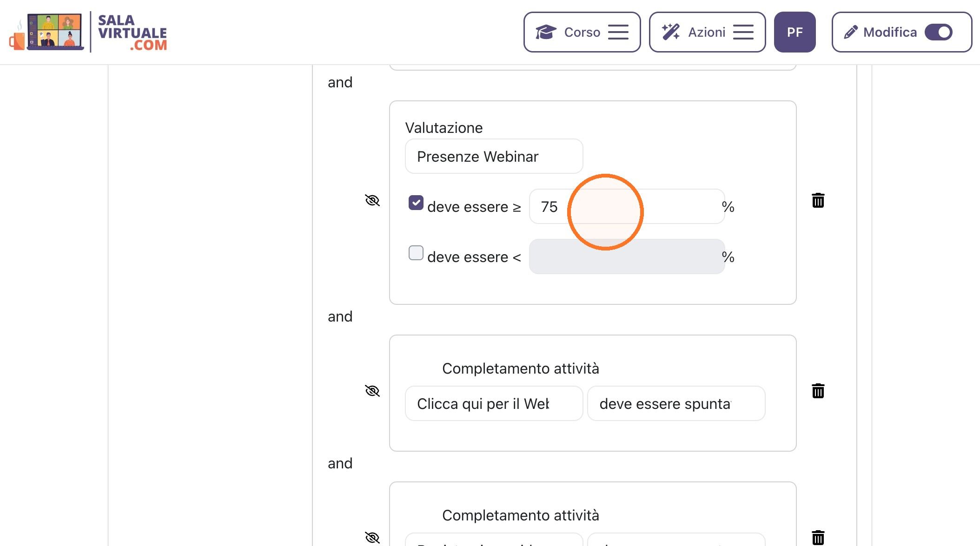Open the Corso menu
The image size is (980, 546).
click(x=582, y=32)
